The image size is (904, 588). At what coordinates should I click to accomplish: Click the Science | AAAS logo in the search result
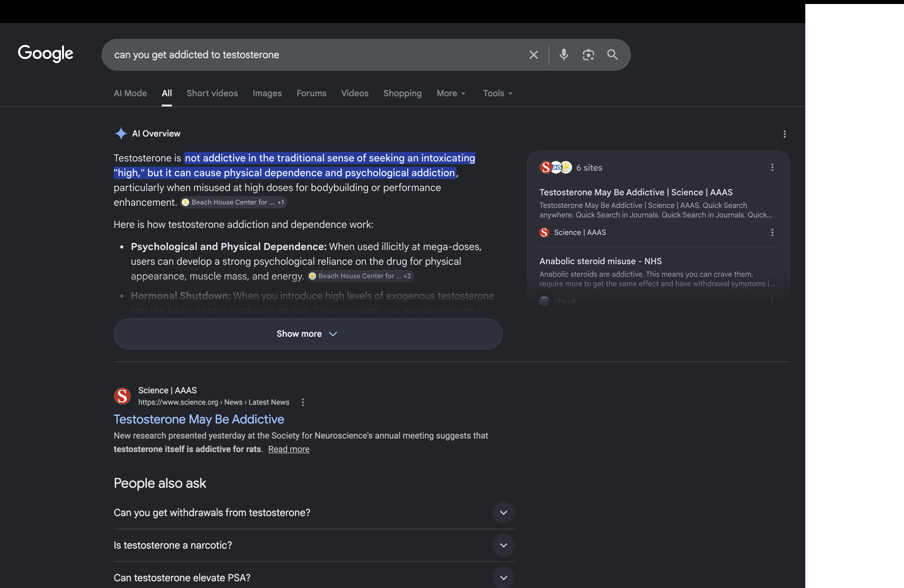point(122,396)
